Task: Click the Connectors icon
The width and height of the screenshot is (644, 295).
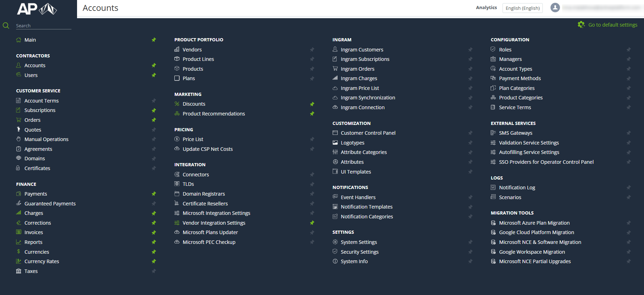Action: tap(177, 174)
